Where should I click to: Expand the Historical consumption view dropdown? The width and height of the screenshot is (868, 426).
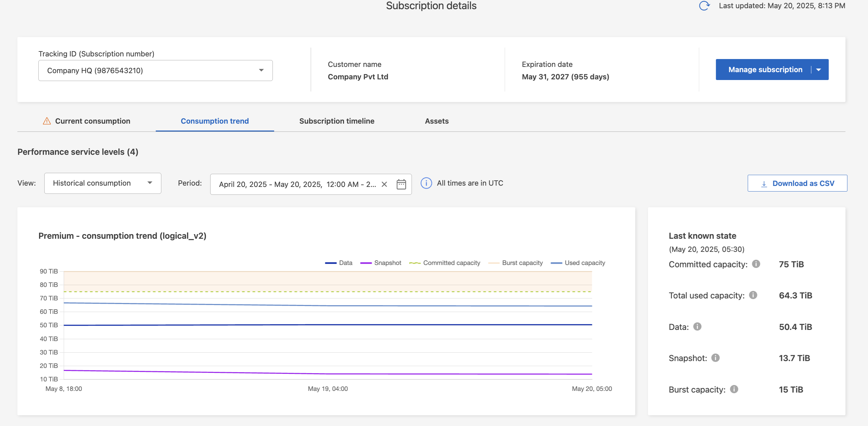click(102, 183)
